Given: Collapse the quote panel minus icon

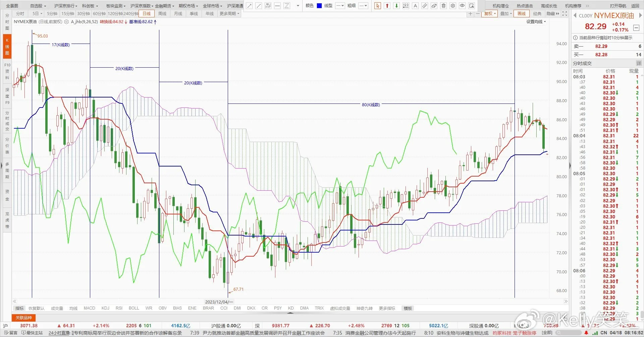Looking at the screenshot, I should pos(636,28).
